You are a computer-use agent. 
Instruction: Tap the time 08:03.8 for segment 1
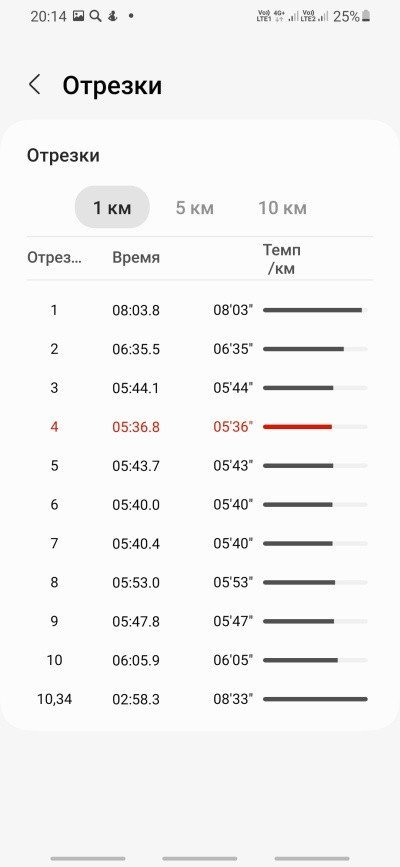tap(136, 311)
